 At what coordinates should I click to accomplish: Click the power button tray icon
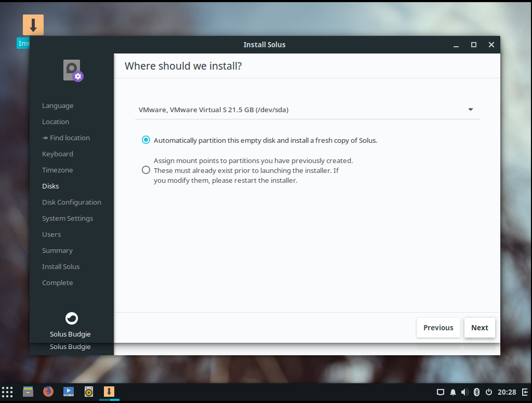(x=488, y=392)
